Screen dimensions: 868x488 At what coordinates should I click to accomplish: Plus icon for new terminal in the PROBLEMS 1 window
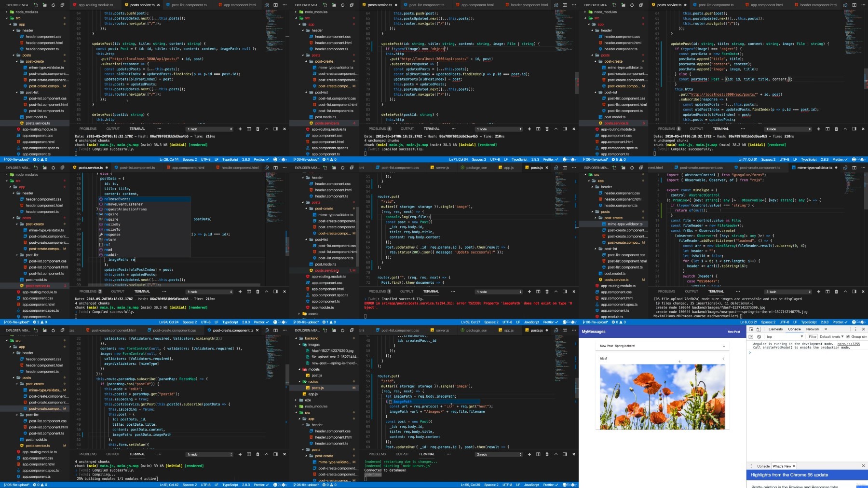(529, 292)
